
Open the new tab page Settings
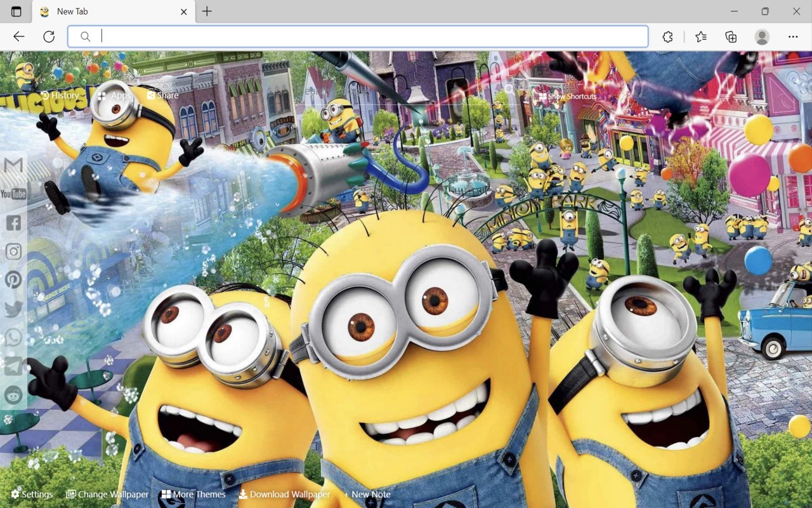click(32, 494)
